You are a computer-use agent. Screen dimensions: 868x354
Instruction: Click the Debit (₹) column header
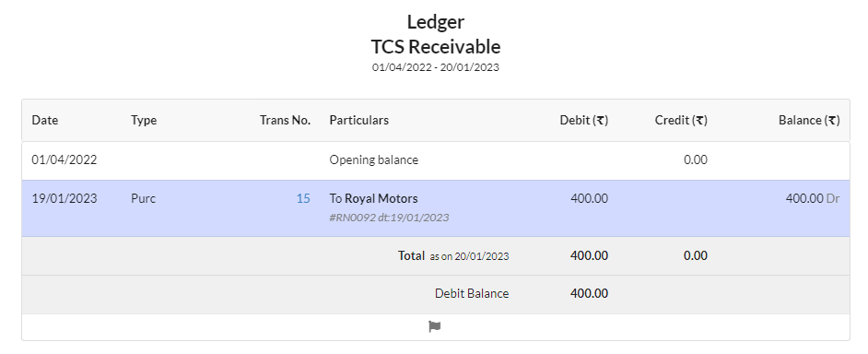pyautogui.click(x=584, y=120)
